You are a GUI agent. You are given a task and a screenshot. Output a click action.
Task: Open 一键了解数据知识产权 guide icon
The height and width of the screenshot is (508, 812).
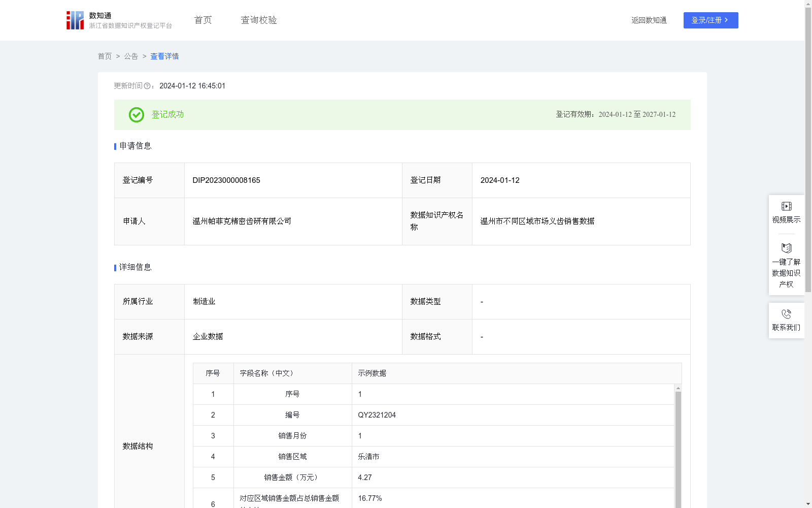pos(786,248)
